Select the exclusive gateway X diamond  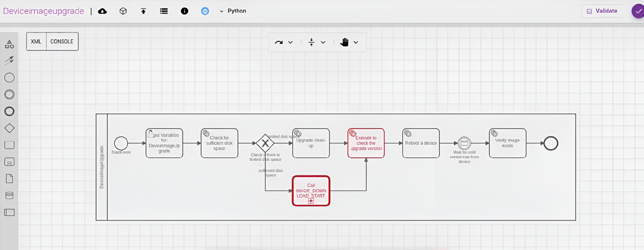pos(265,143)
